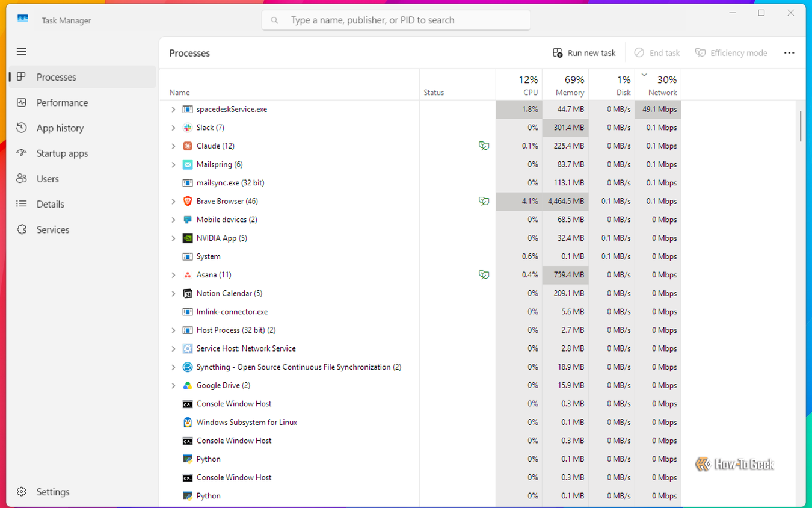Viewport: 812px width, 508px height.
Task: Select the 49.1 Mbps network value
Action: pos(658,110)
